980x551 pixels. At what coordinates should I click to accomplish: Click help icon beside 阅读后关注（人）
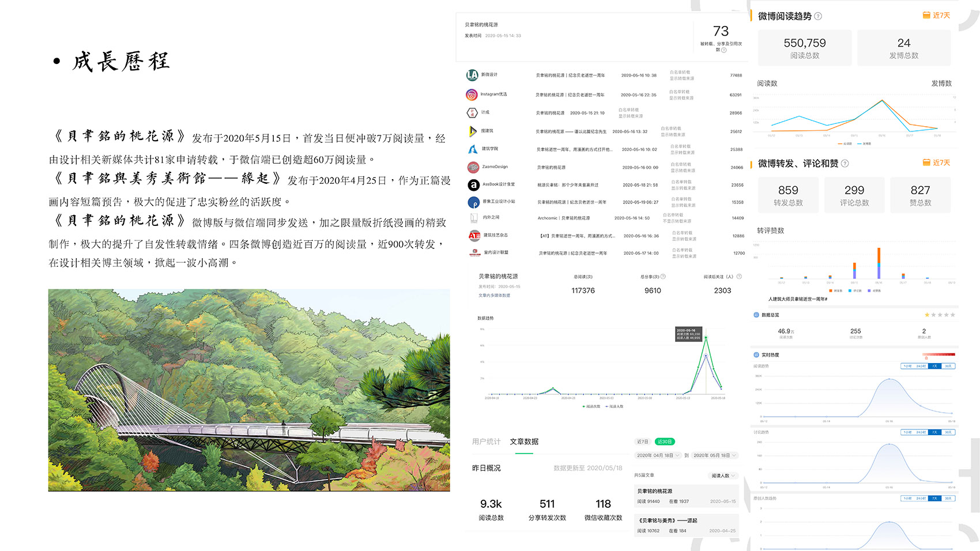739,277
